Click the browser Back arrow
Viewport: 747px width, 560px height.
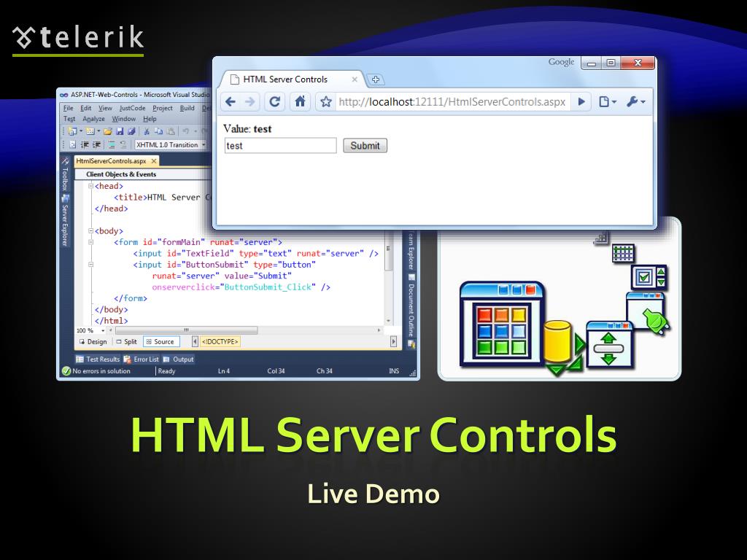coord(231,102)
